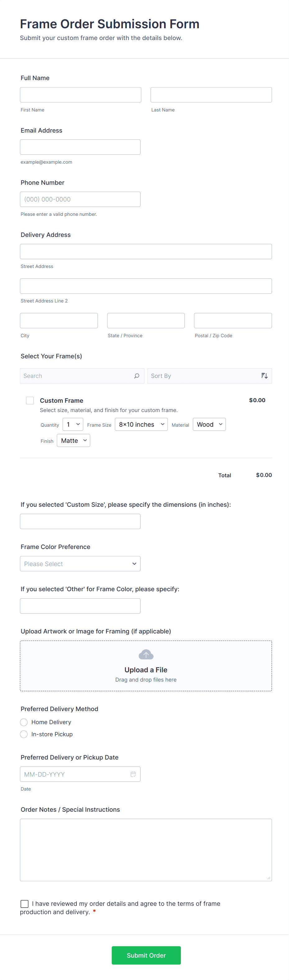Screen dimensions: 289x980
Task: Change the Finish dropdown selection
Action: (73, 441)
